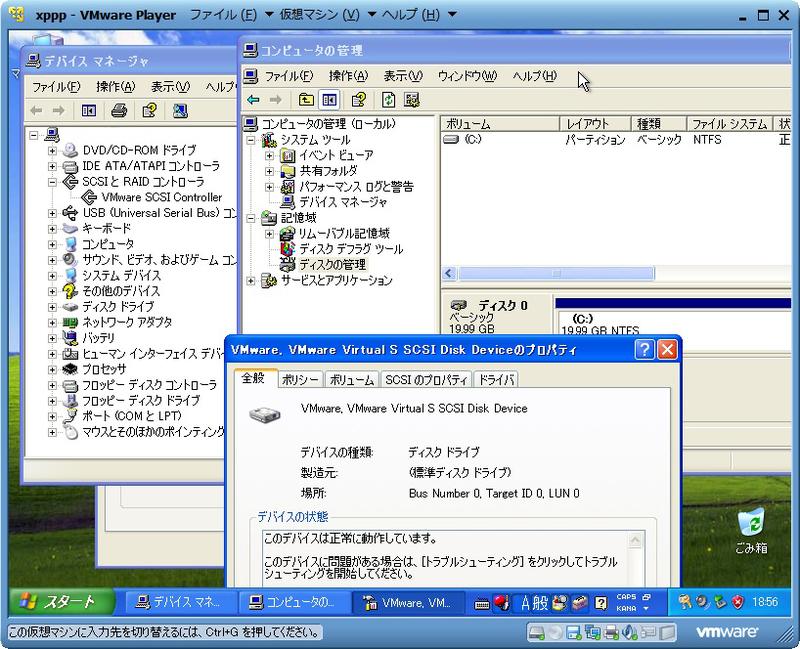Click Print icon in Device Manager toolbar
This screenshot has height=649, width=800.
(x=119, y=110)
